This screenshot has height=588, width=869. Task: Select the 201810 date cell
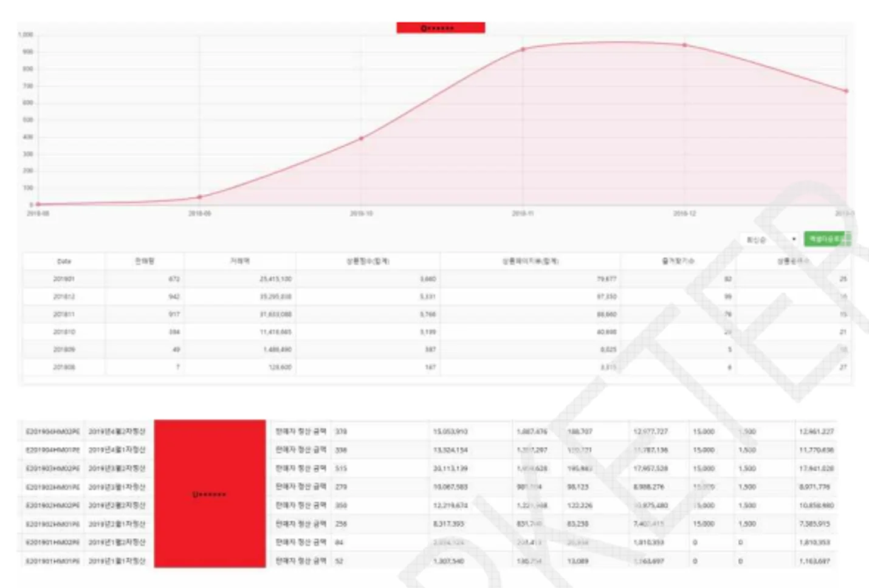tap(64, 332)
